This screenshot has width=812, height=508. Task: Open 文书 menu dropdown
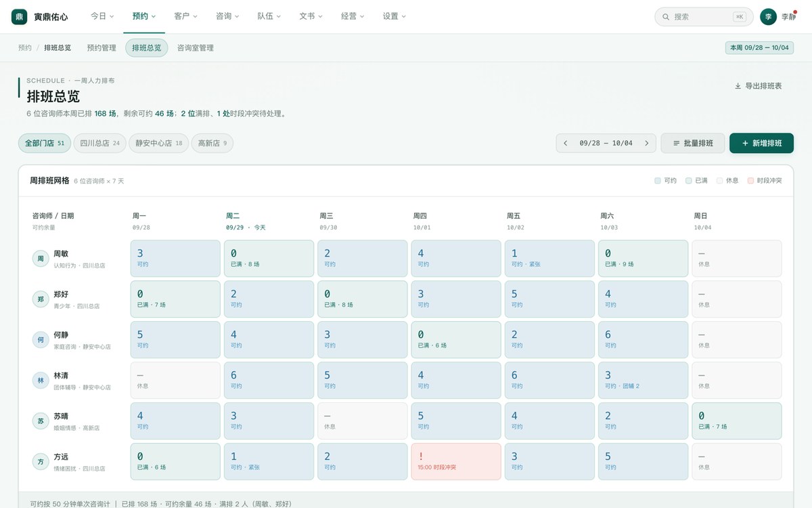[311, 16]
